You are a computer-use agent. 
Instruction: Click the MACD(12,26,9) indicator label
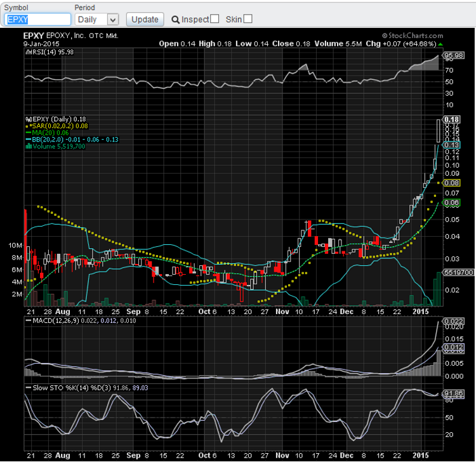click(x=81, y=321)
